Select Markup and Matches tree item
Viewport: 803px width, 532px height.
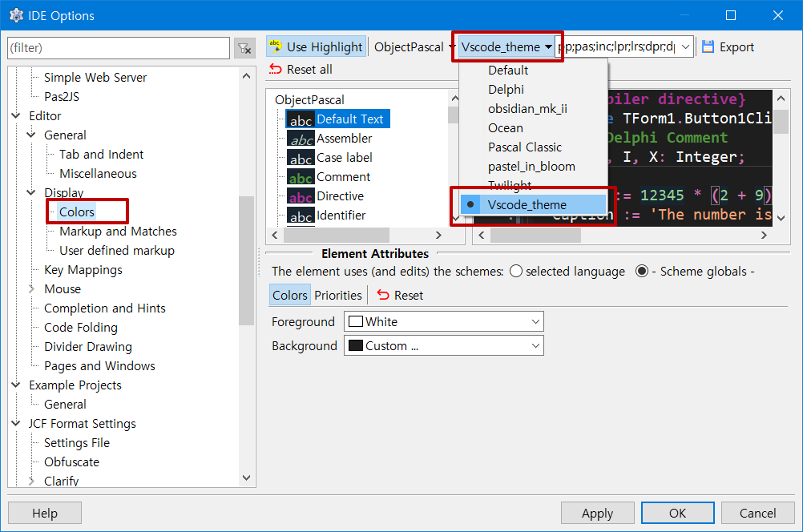click(118, 232)
